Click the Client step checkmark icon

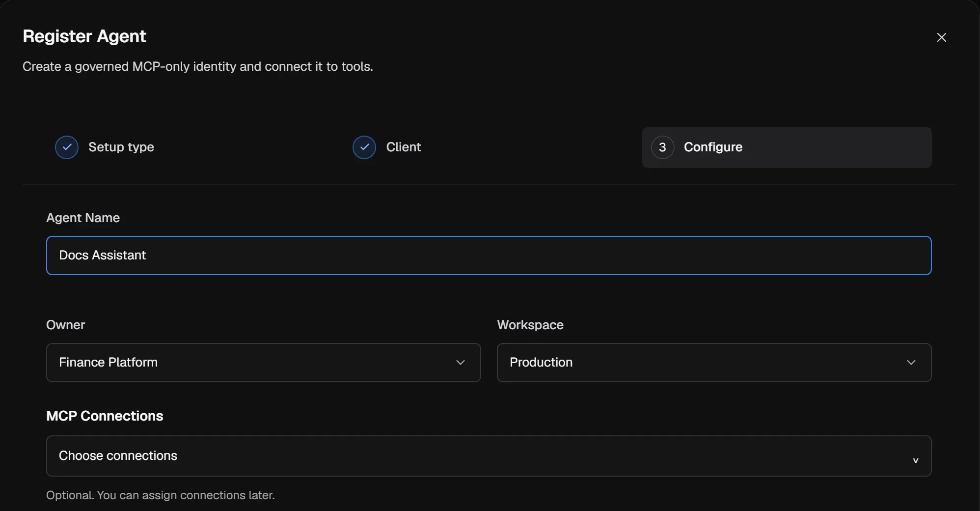pos(364,147)
